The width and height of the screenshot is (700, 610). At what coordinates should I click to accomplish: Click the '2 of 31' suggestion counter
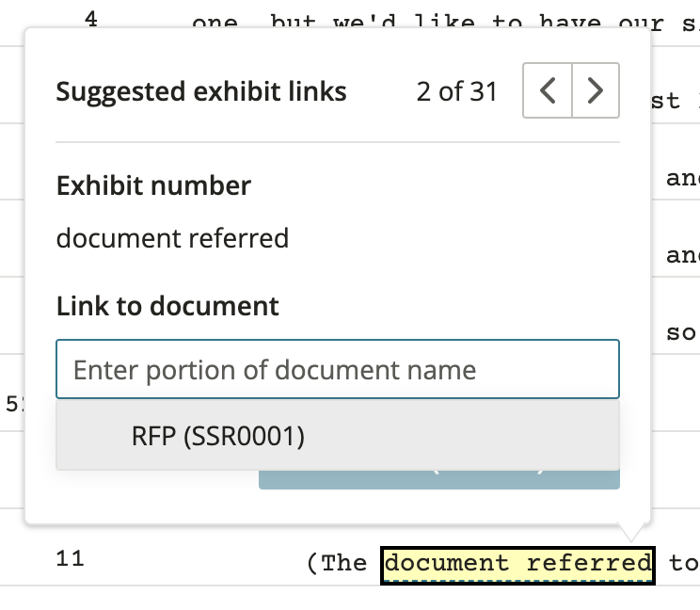tap(456, 91)
